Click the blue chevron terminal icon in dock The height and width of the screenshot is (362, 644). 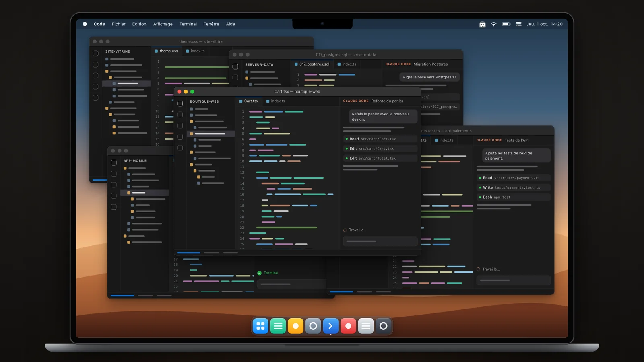[x=330, y=326]
